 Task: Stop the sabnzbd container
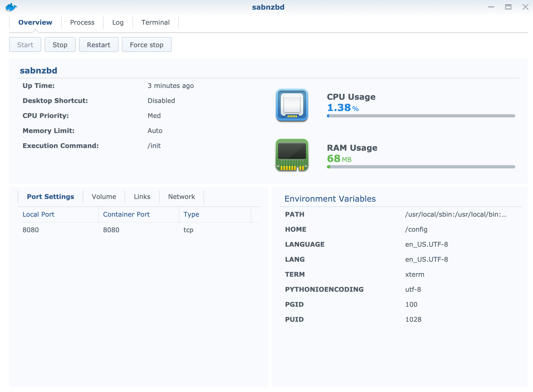point(60,45)
